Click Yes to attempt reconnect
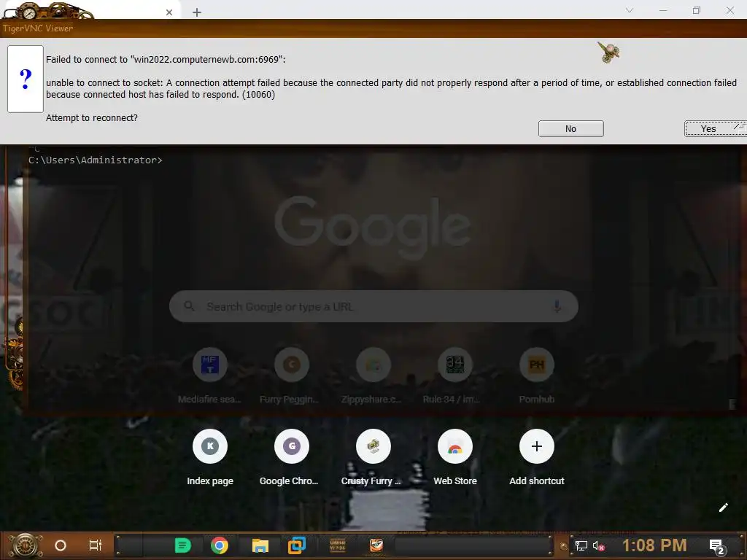The image size is (747, 560). (716, 128)
